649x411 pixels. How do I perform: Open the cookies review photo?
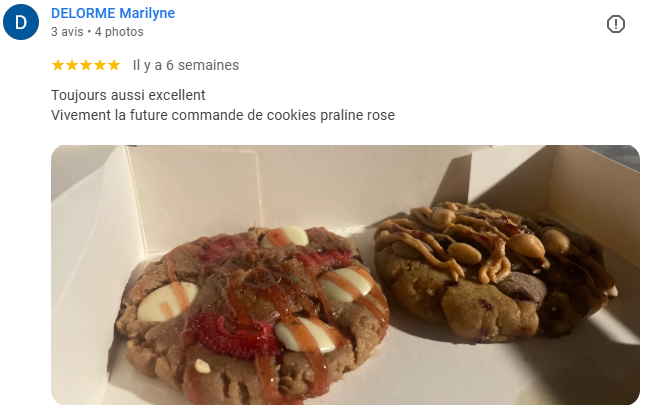coord(345,275)
